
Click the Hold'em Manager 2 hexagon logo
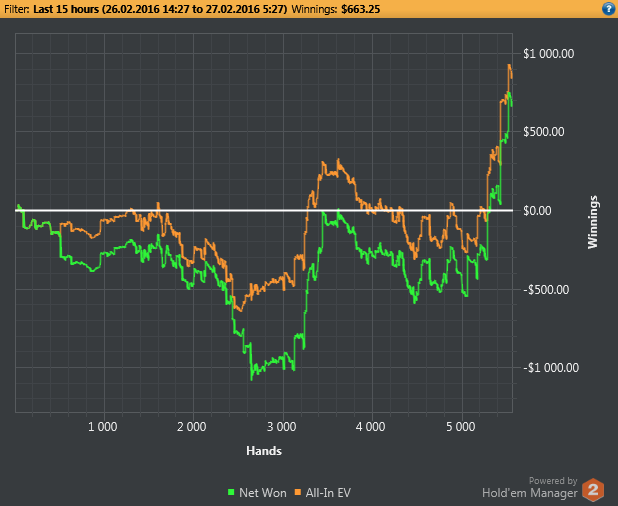tap(593, 490)
